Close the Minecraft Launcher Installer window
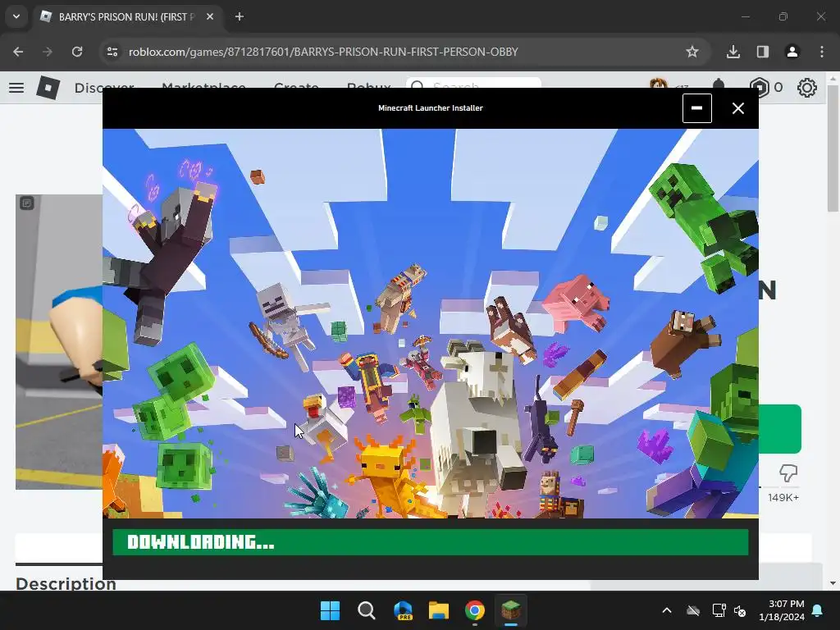This screenshot has height=630, width=840. 737,108
